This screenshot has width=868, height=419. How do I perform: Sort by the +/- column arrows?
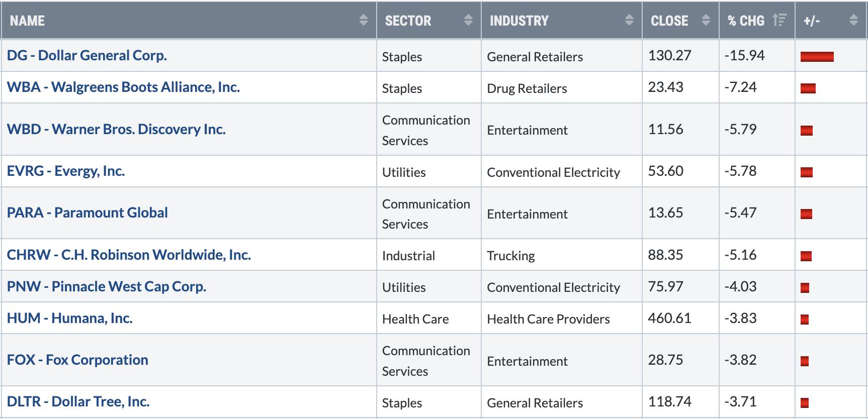click(853, 20)
